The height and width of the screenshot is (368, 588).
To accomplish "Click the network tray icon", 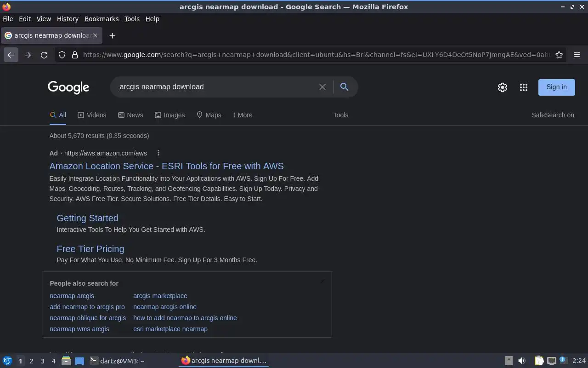I will pos(552,361).
